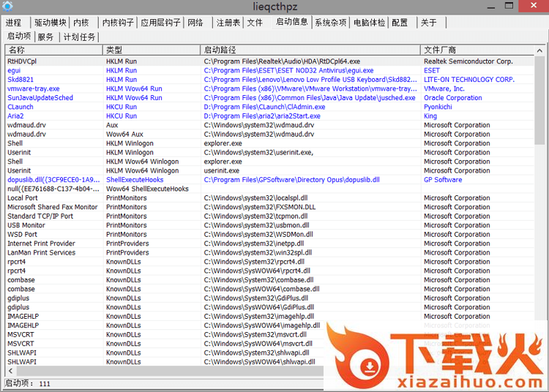Sort by the 启动路径 column header
The image size is (549, 392).
coord(310,50)
